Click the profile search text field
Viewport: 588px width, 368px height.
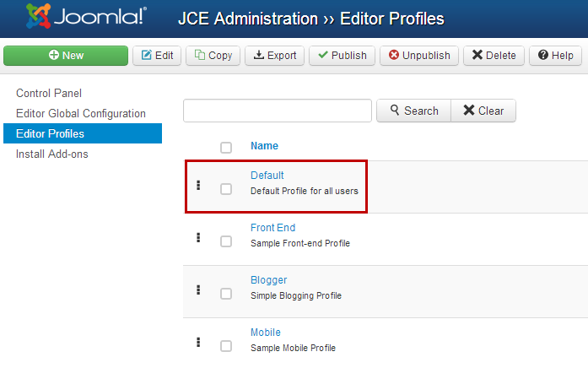tap(278, 111)
